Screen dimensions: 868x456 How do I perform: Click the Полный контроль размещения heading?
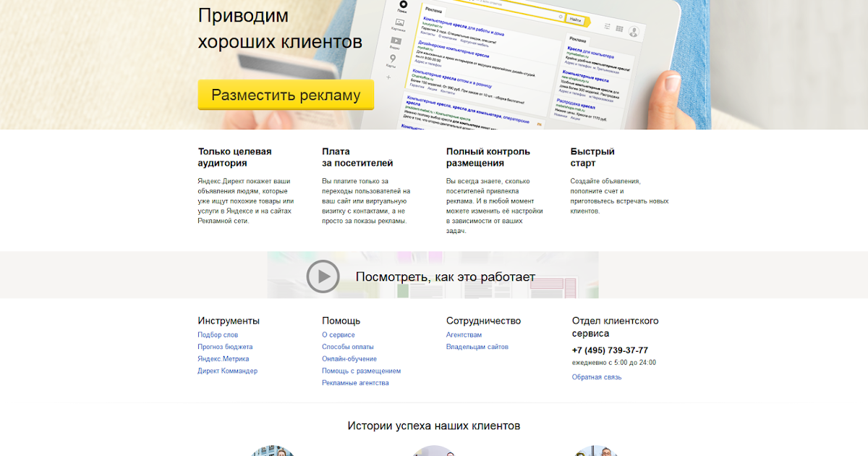click(x=488, y=157)
